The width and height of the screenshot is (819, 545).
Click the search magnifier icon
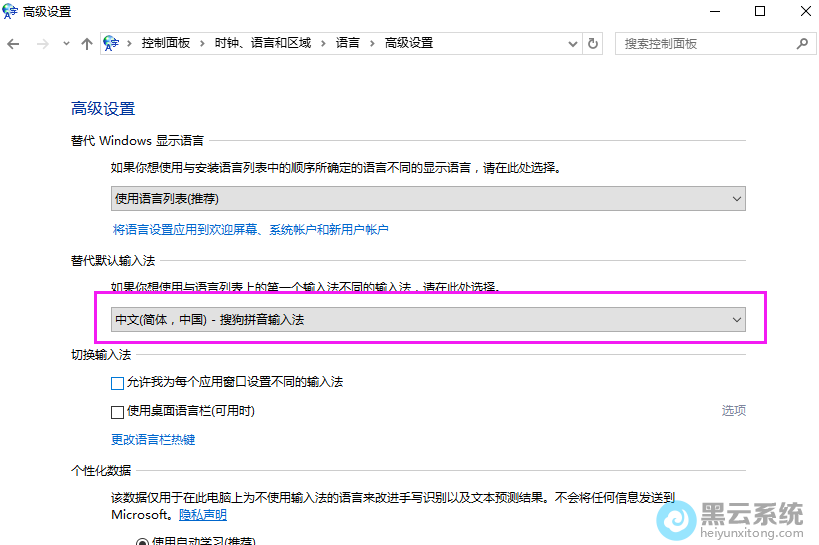pos(801,44)
